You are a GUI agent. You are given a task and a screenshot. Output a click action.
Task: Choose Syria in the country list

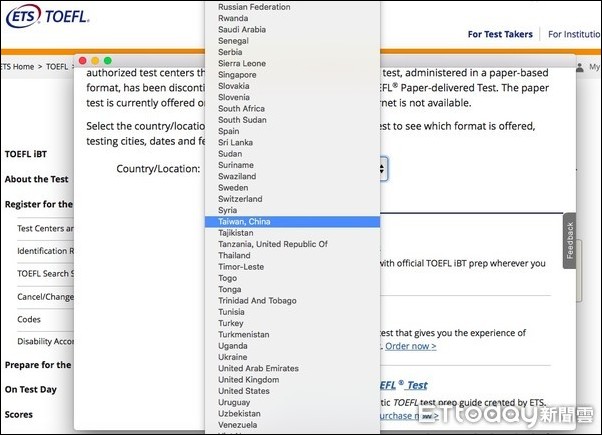tap(227, 210)
